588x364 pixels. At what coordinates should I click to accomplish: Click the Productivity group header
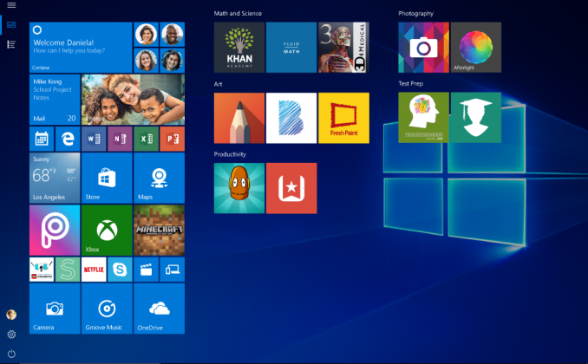click(x=230, y=154)
